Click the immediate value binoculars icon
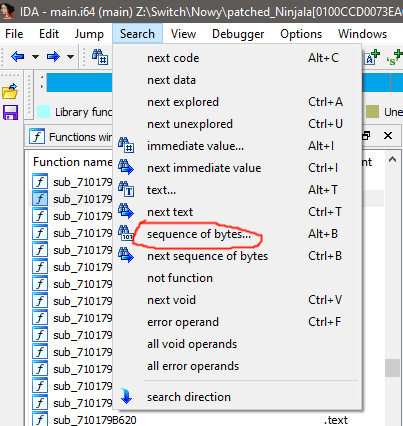The width and height of the screenshot is (403, 426). point(126,146)
